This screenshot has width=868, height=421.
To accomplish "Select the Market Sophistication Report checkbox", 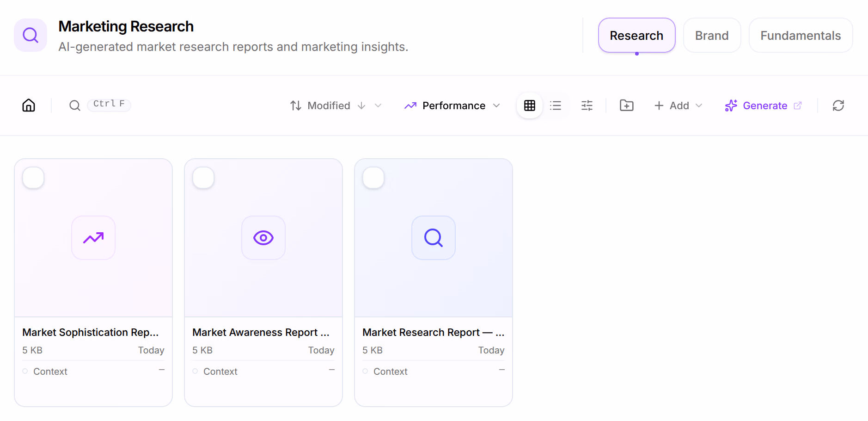I will click(x=33, y=178).
